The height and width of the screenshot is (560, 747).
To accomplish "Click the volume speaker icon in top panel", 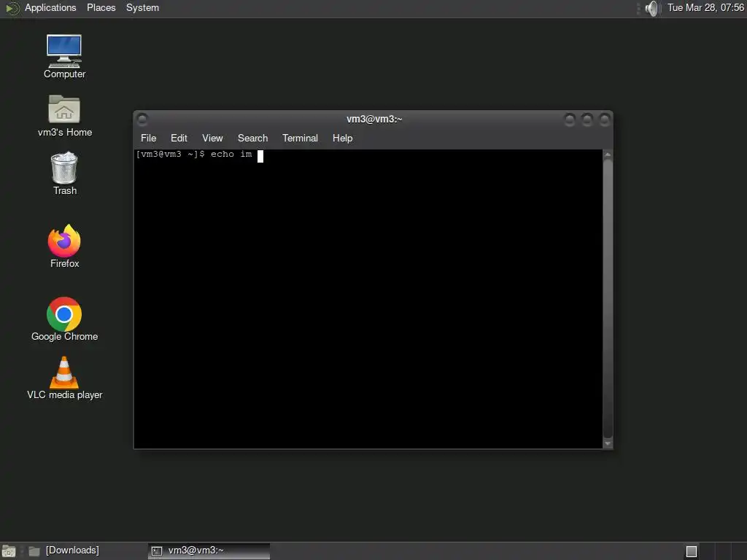I will coord(651,8).
